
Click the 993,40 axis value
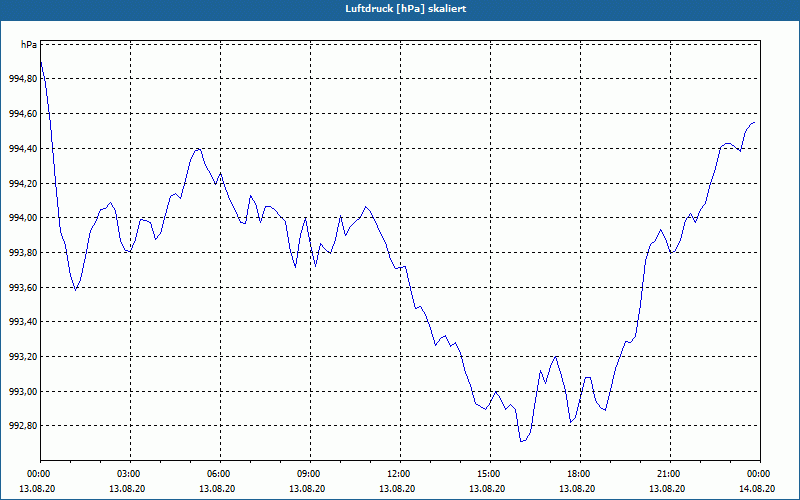point(23,322)
